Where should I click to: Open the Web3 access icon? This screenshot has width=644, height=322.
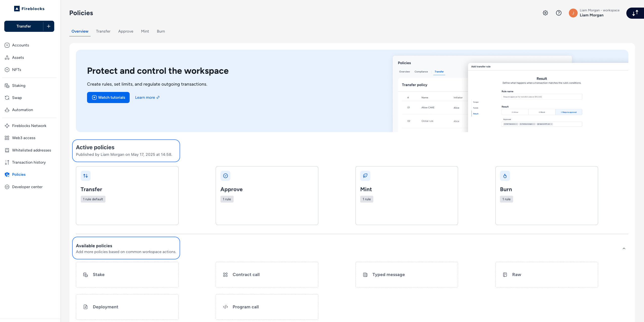click(x=7, y=138)
